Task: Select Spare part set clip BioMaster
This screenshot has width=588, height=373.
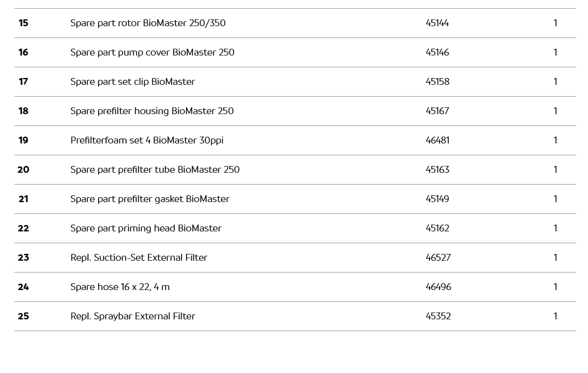Action: (x=132, y=82)
